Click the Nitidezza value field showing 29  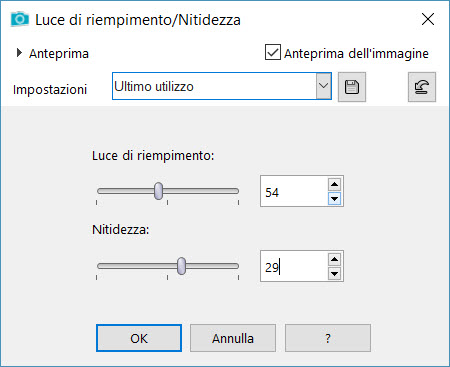click(x=294, y=266)
